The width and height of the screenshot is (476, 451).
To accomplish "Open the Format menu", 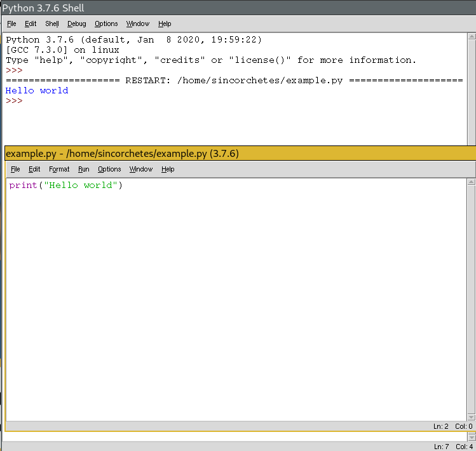I will tap(59, 169).
